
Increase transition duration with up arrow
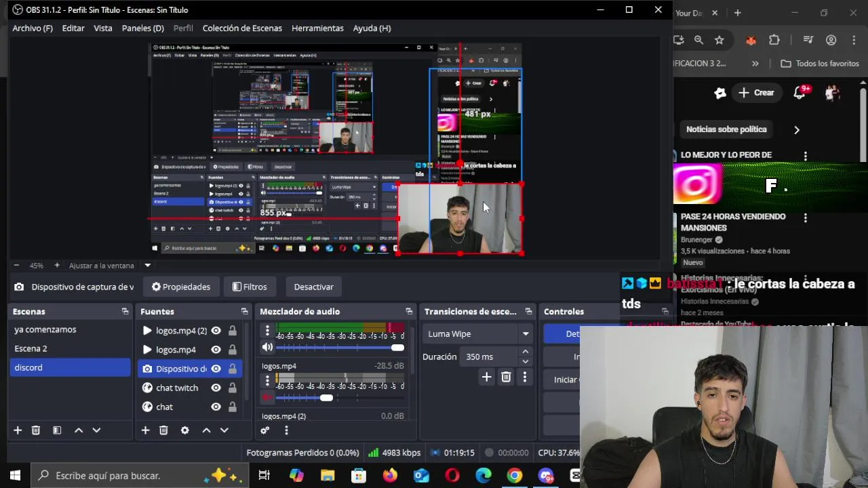(525, 352)
